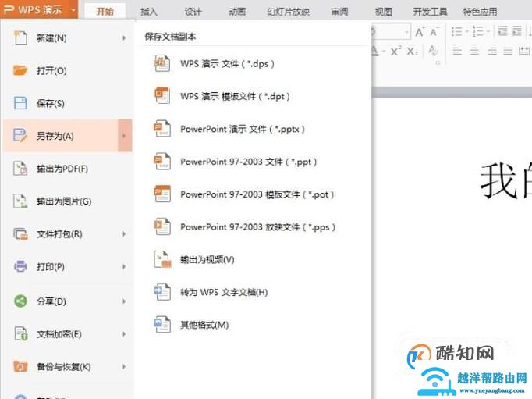This screenshot has height=399, width=532.
Task: Choose 保存(S) label in file menu
Action: pos(51,103)
